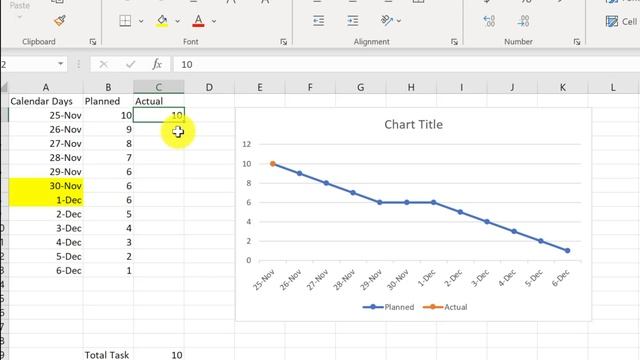Click the Increase Indent icon
Viewport: 640px width, 360px height.
click(353, 20)
